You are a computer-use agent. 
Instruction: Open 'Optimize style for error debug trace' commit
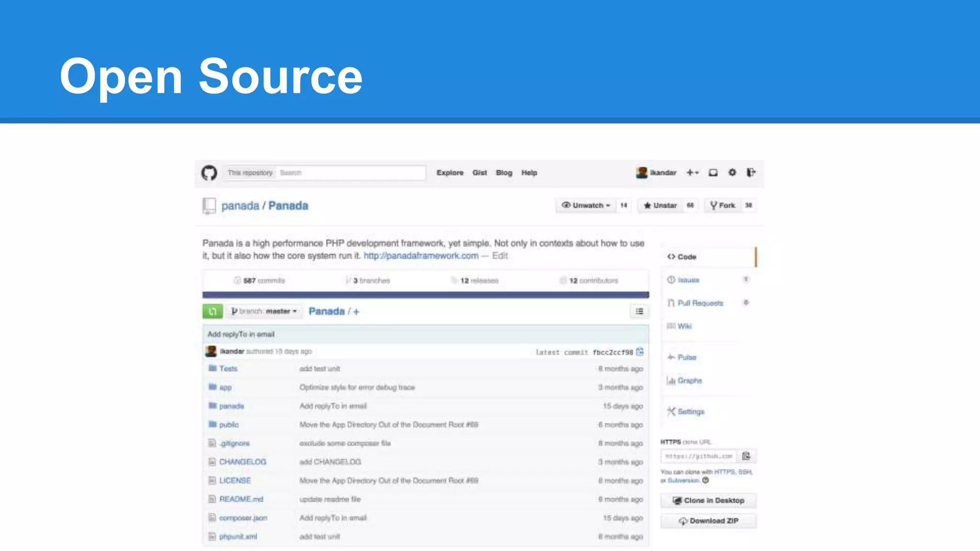357,387
